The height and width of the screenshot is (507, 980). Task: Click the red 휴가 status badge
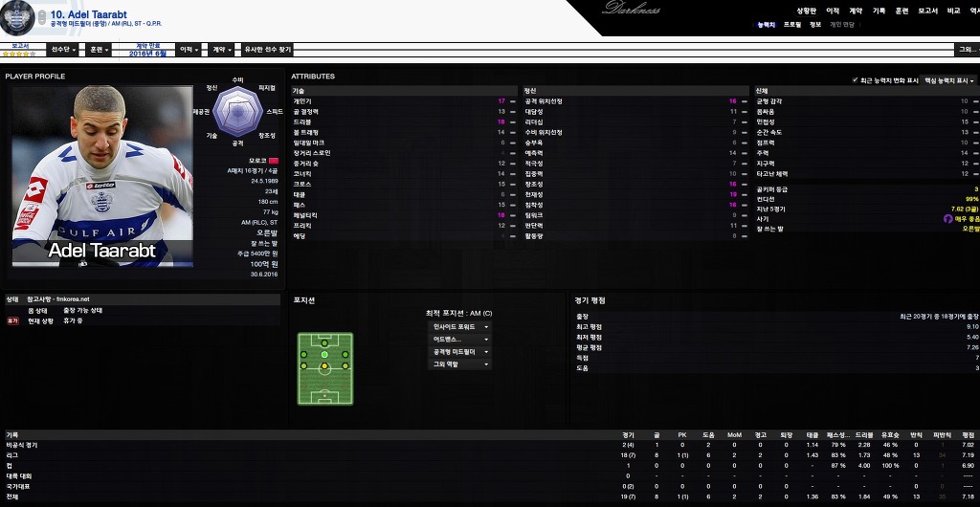pyautogui.click(x=12, y=320)
